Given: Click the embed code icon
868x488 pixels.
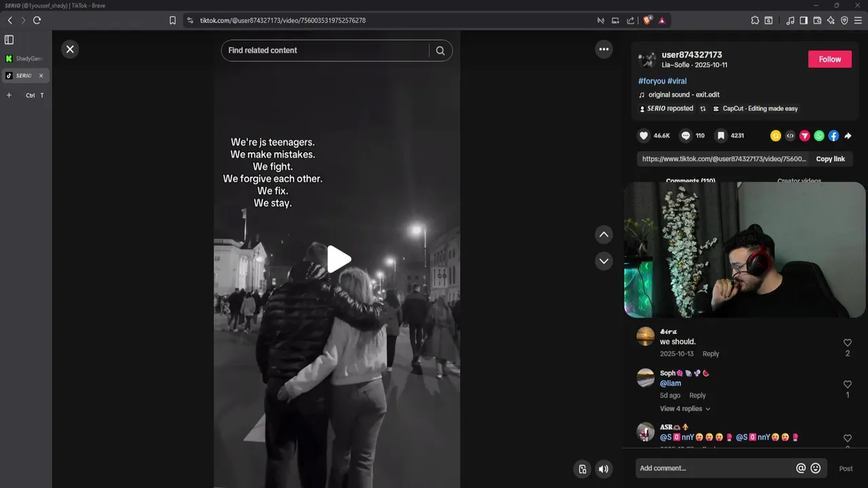Looking at the screenshot, I should point(790,136).
